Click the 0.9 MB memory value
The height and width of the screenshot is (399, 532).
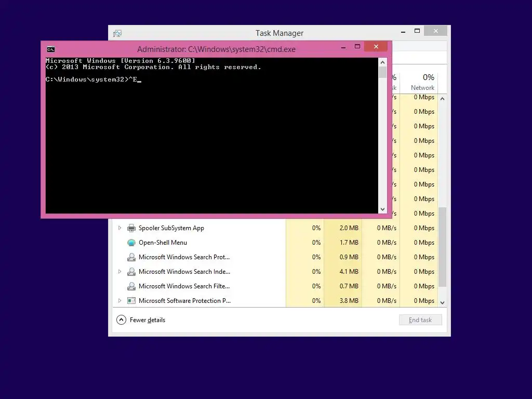click(349, 257)
